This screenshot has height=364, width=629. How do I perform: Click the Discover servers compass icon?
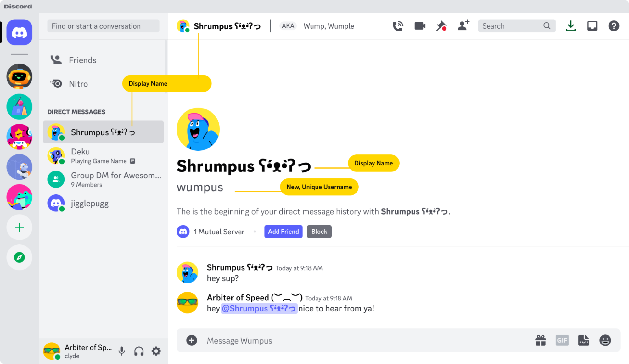point(19,257)
